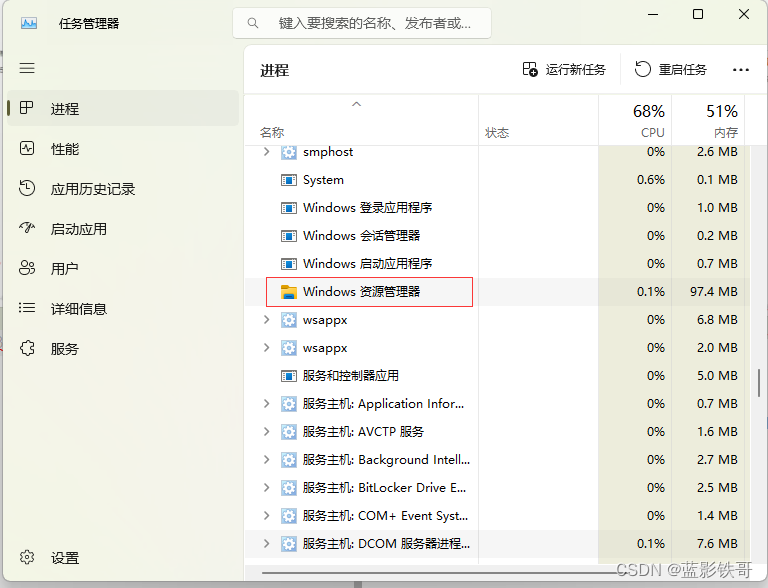The width and height of the screenshot is (768, 588).
Task: Select the Windows 登录应用程序 row
Action: coord(497,208)
